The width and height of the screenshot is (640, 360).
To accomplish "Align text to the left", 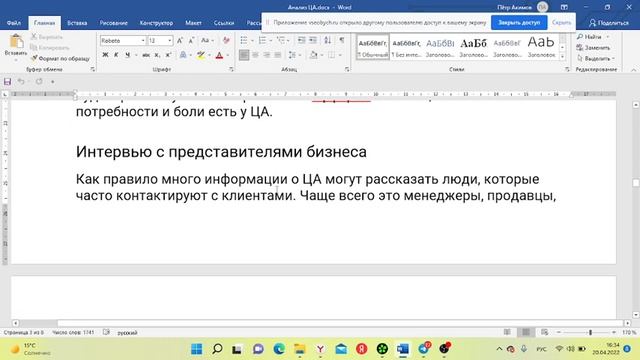I will (x=244, y=55).
